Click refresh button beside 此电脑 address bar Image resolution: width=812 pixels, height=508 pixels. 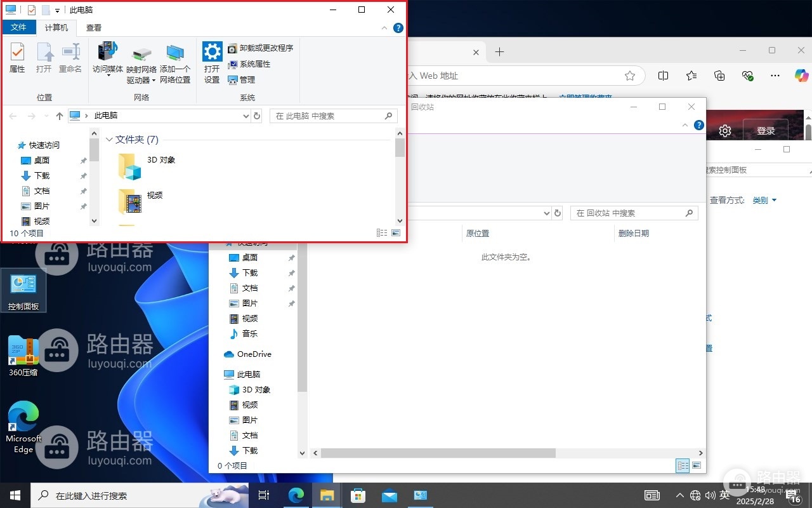(257, 116)
